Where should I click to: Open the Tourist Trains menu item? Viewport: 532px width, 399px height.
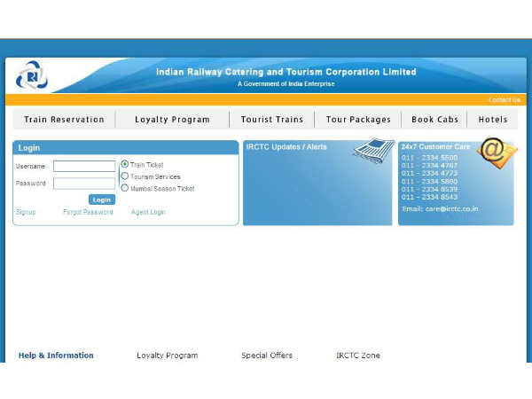(271, 120)
